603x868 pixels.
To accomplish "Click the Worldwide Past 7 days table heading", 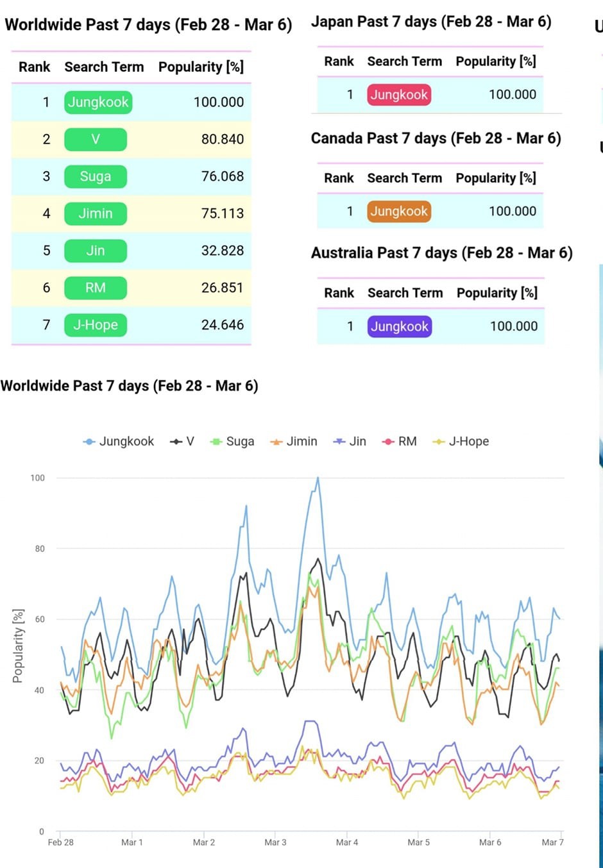I will pos(148,25).
